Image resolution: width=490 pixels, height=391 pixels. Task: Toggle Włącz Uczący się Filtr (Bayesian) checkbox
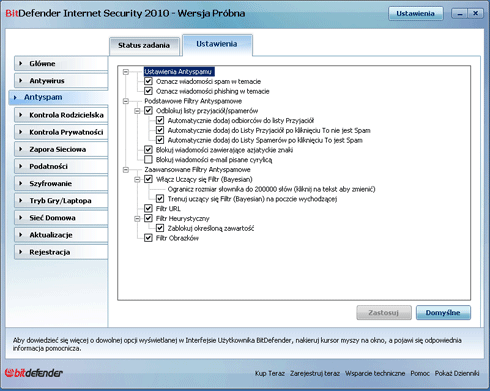click(x=148, y=179)
